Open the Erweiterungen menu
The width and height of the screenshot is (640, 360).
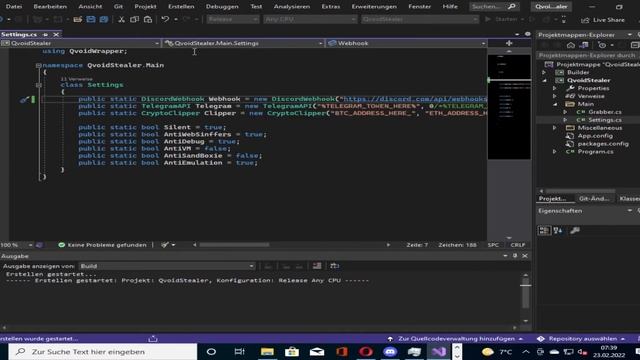(x=374, y=7)
